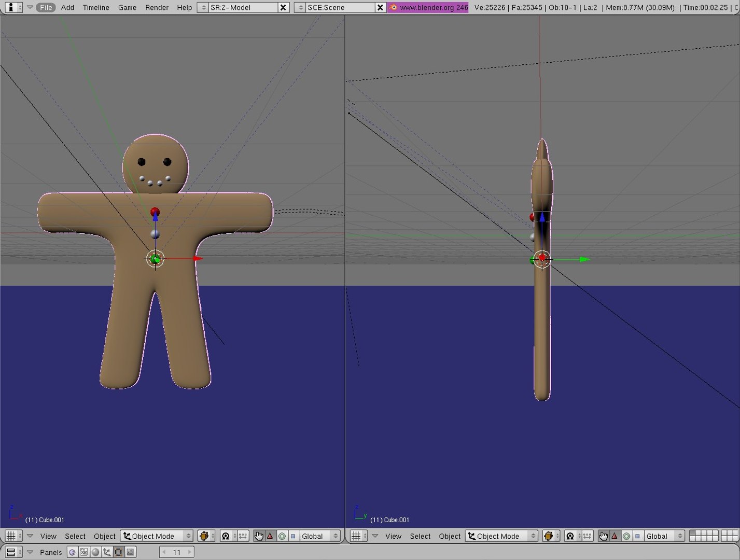Switch to the Script context icon
740x560 pixels.
[83, 552]
